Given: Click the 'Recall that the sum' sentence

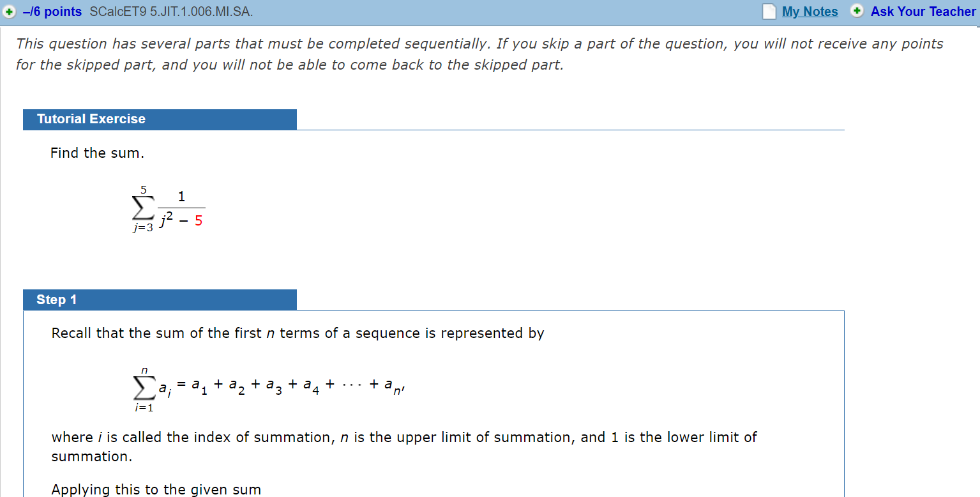Looking at the screenshot, I should [x=298, y=333].
